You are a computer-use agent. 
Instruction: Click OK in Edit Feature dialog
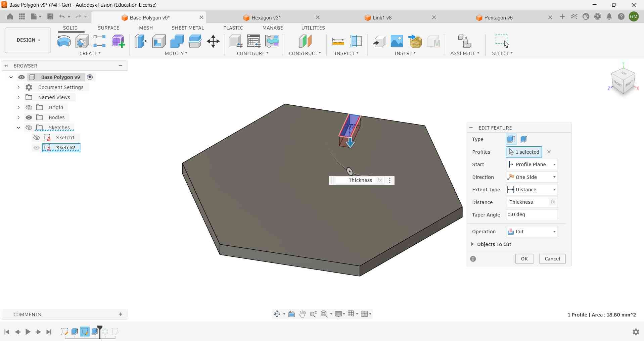tap(524, 259)
